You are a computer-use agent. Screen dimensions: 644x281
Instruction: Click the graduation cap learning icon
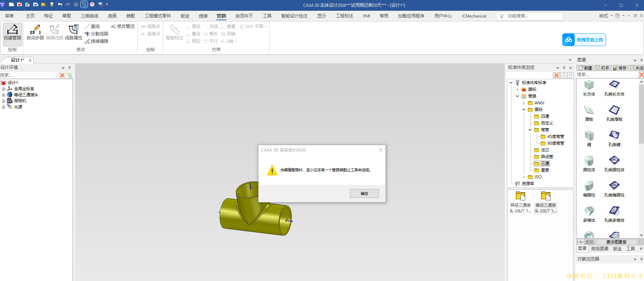coord(100,5)
